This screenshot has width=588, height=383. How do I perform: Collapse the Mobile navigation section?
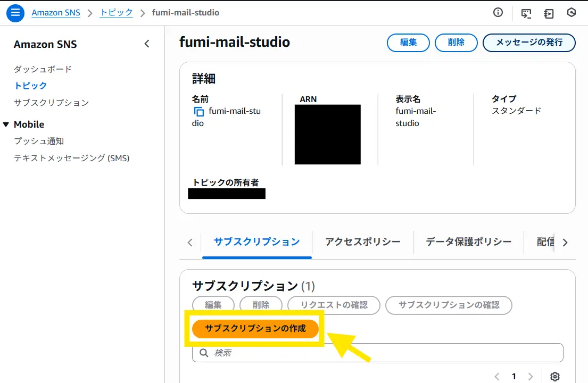6,124
